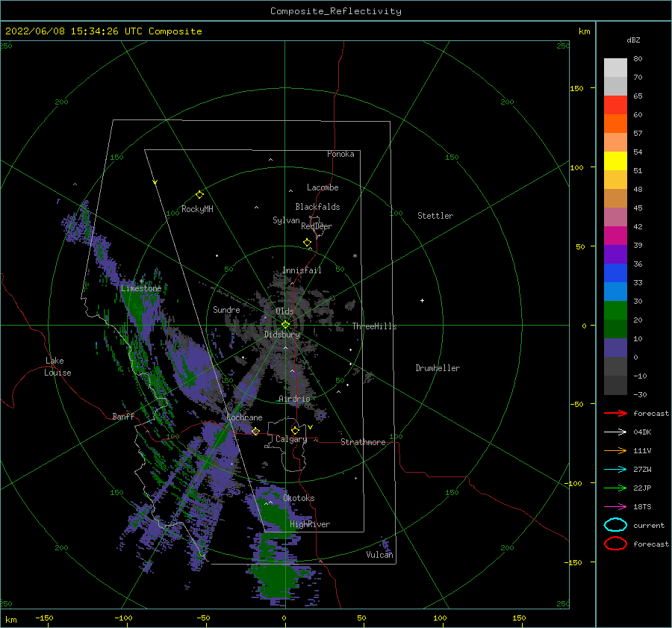Pick the red swatch between 65 and 60
Image resolution: width=672 pixels, height=628 pixels.
(615, 105)
